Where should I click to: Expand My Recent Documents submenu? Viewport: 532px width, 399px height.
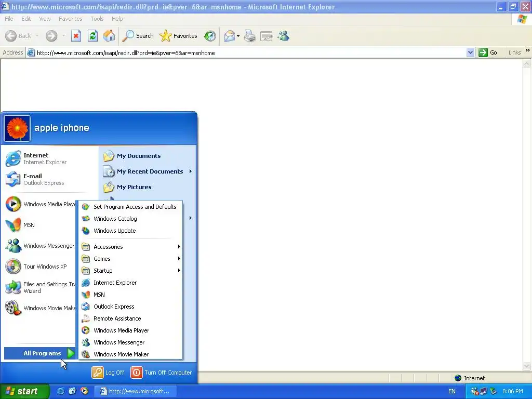tap(148, 171)
